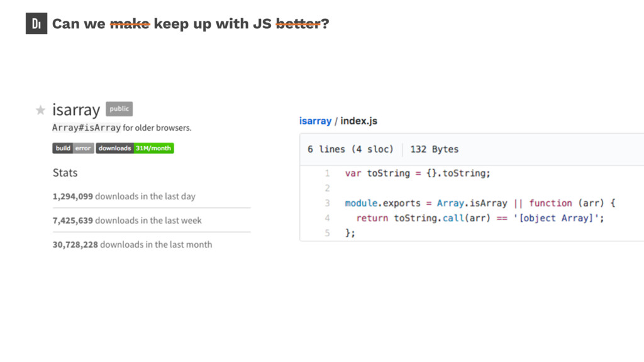
Task: Click the 132 Bytes file size
Action: 434,150
